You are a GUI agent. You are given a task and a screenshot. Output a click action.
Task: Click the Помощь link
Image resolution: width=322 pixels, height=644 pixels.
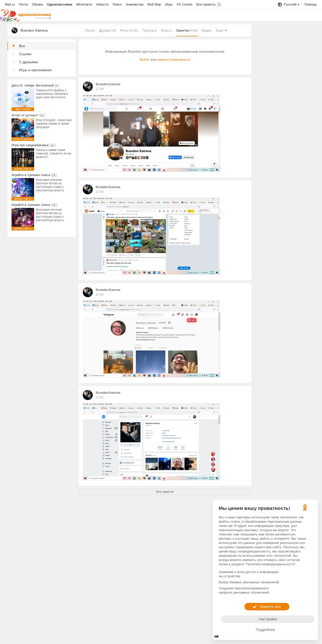point(310,5)
